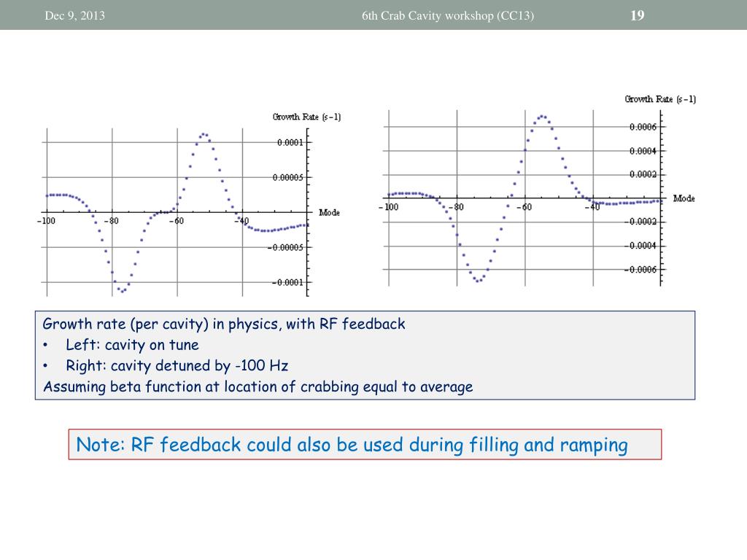Select the 'Left: cavity on tune' bullet
The image size is (747, 560).
(x=132, y=345)
